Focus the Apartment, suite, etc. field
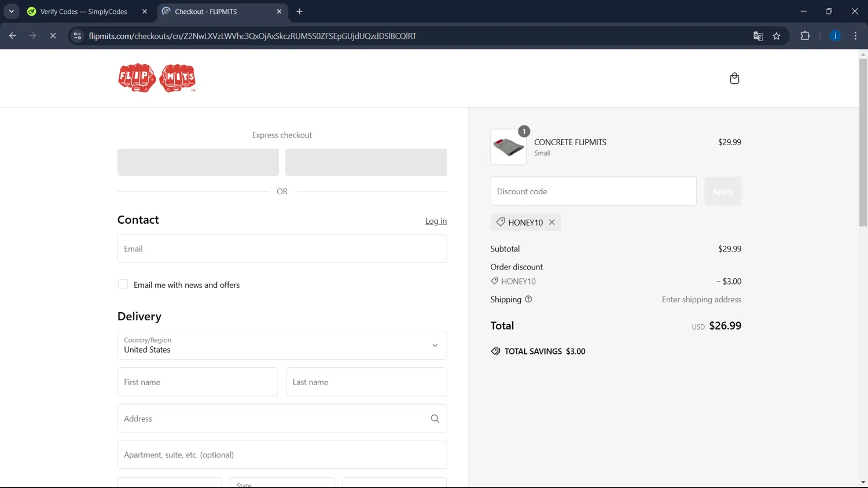Screen dimensions: 868x488 click(282, 455)
